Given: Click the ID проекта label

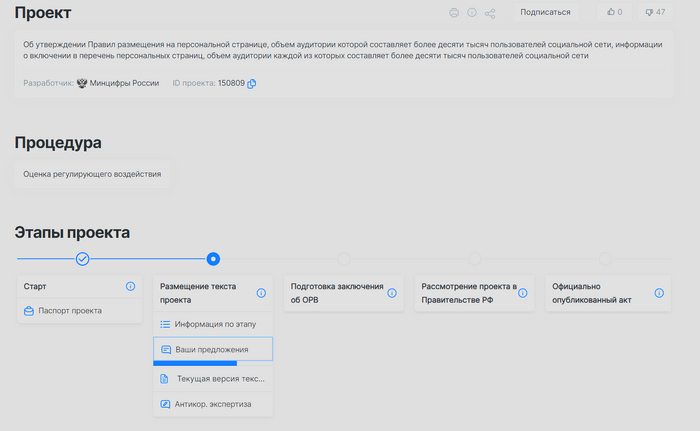Looking at the screenshot, I should pos(194,83).
